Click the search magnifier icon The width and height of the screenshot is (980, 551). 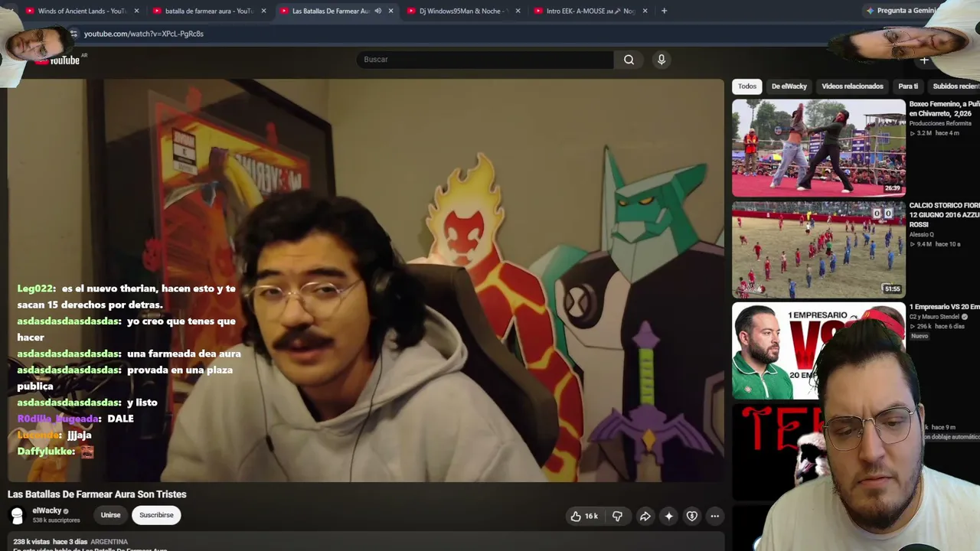tap(629, 60)
